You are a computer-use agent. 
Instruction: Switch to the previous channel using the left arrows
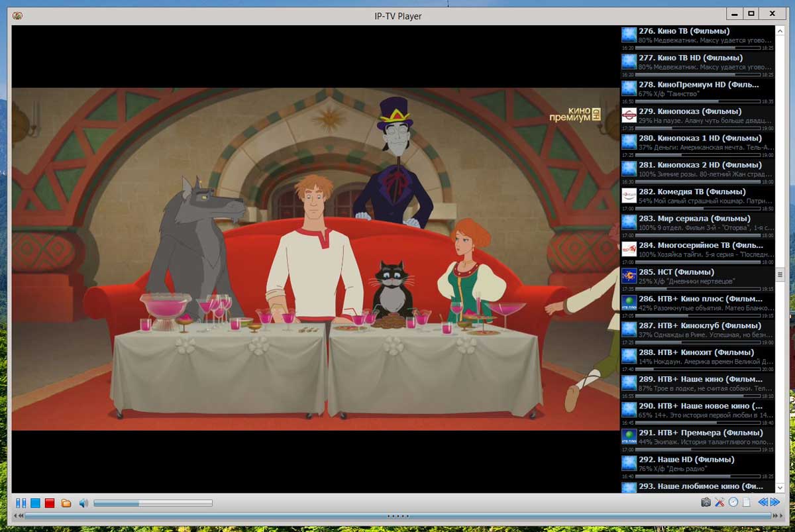[763, 503]
